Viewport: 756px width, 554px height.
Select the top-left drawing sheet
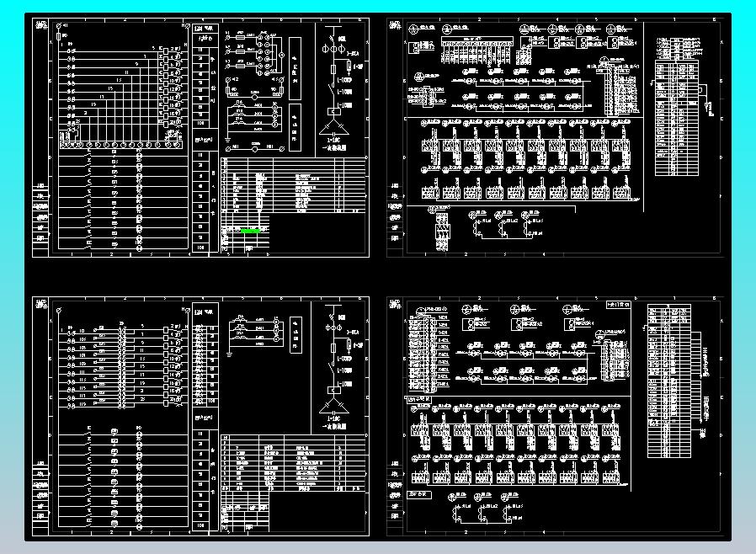[200, 136]
